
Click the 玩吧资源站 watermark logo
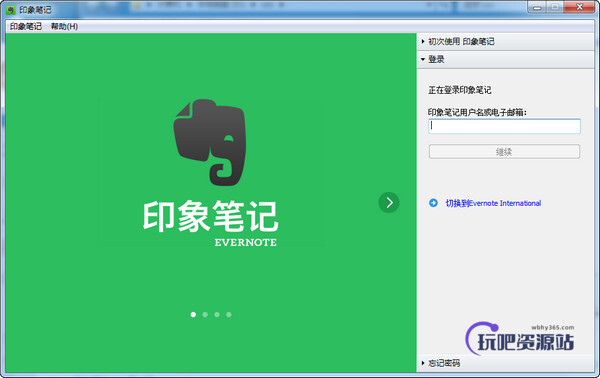(x=520, y=338)
